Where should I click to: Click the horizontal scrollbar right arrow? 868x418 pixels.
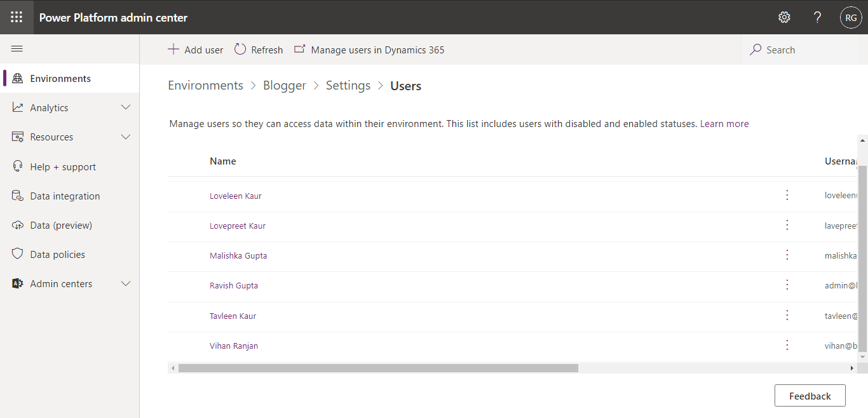click(852, 368)
